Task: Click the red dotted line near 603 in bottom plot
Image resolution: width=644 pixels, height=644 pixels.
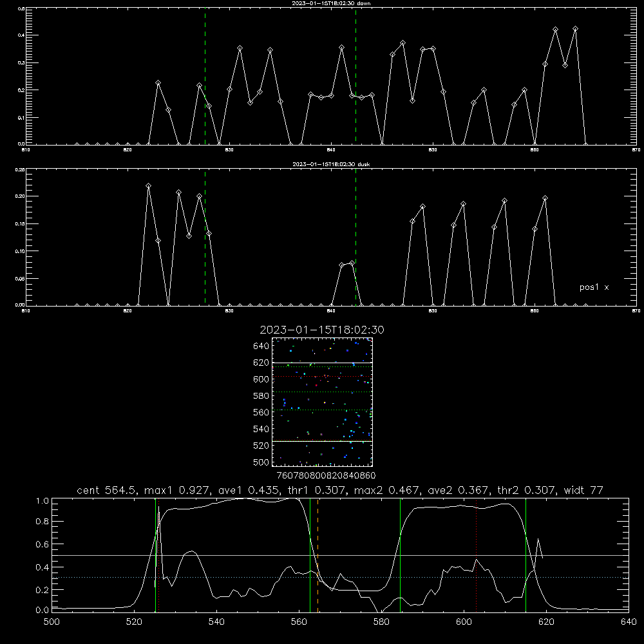Action: click(x=476, y=554)
